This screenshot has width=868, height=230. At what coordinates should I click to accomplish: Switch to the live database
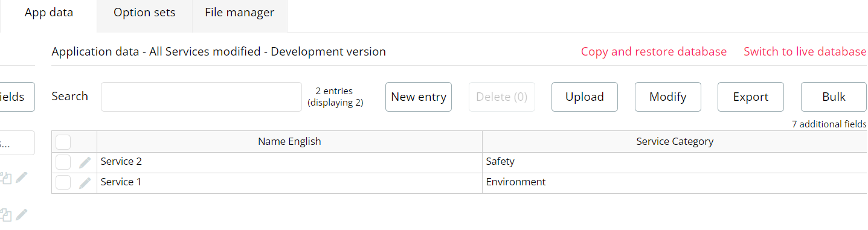[805, 52]
